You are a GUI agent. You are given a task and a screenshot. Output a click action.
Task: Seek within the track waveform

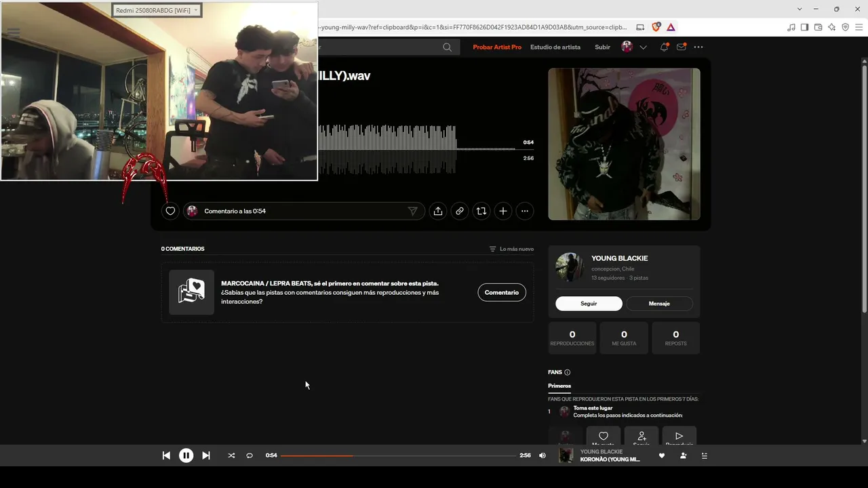click(417, 149)
